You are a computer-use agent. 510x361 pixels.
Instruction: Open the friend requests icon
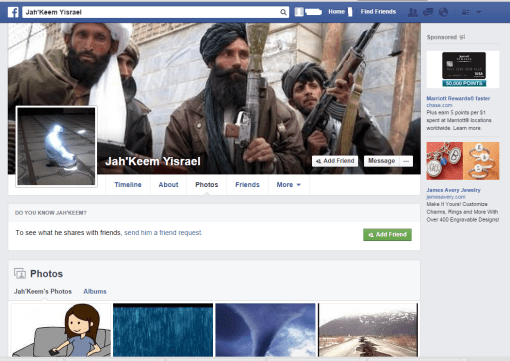point(413,12)
